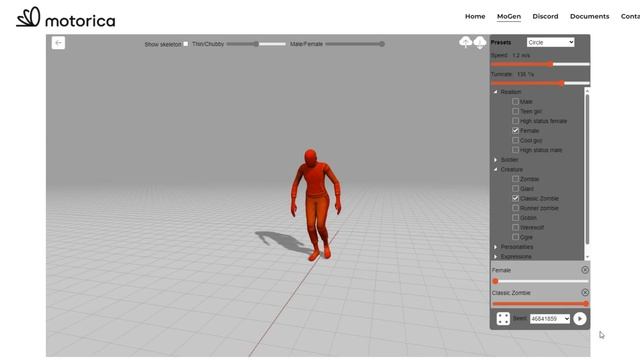Click the Turnrate slider track
The image size is (640, 360).
click(x=540, y=83)
